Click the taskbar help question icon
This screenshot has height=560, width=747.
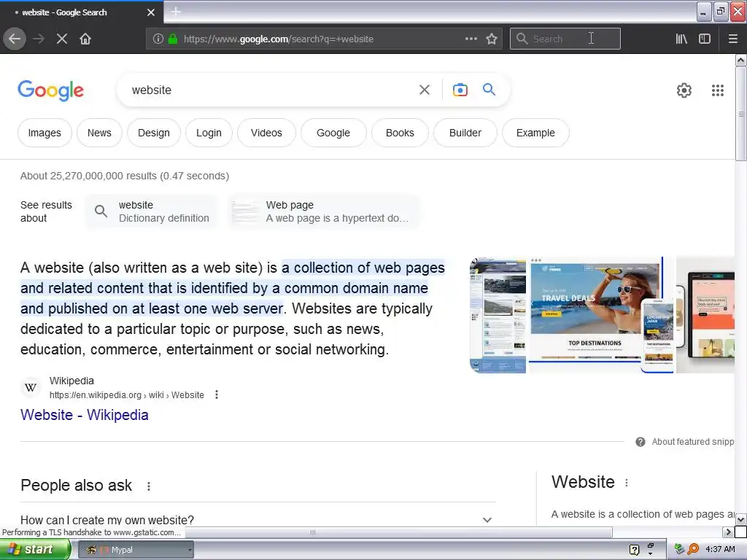click(634, 550)
